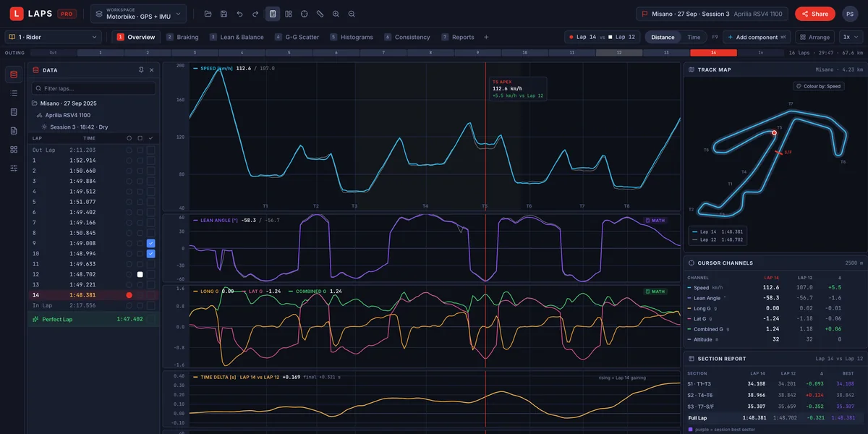Zoom out on the charts
This screenshot has height=434, width=868.
point(352,14)
